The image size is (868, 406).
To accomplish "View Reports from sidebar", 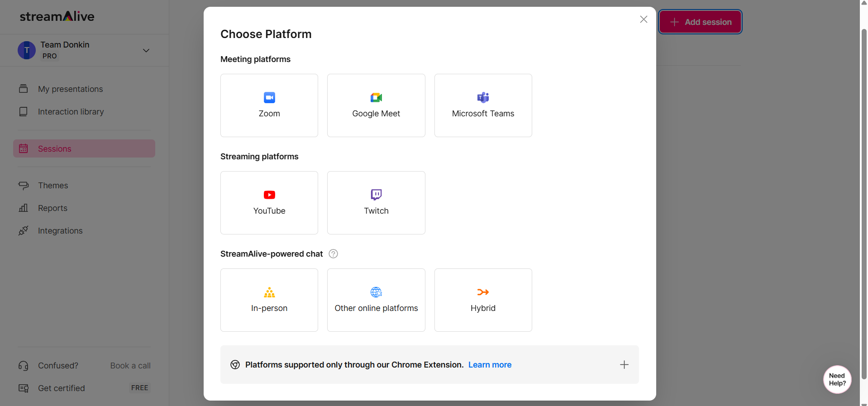I will click(x=84, y=208).
